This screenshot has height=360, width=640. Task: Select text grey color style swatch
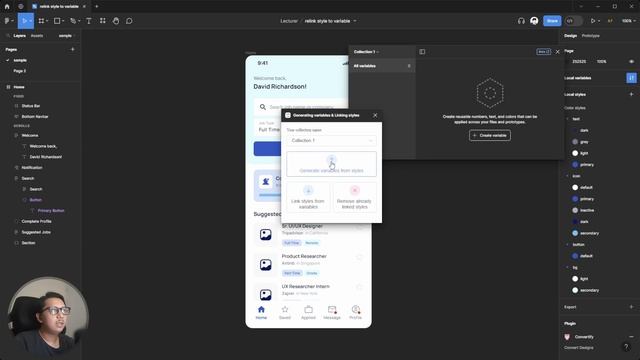(575, 142)
